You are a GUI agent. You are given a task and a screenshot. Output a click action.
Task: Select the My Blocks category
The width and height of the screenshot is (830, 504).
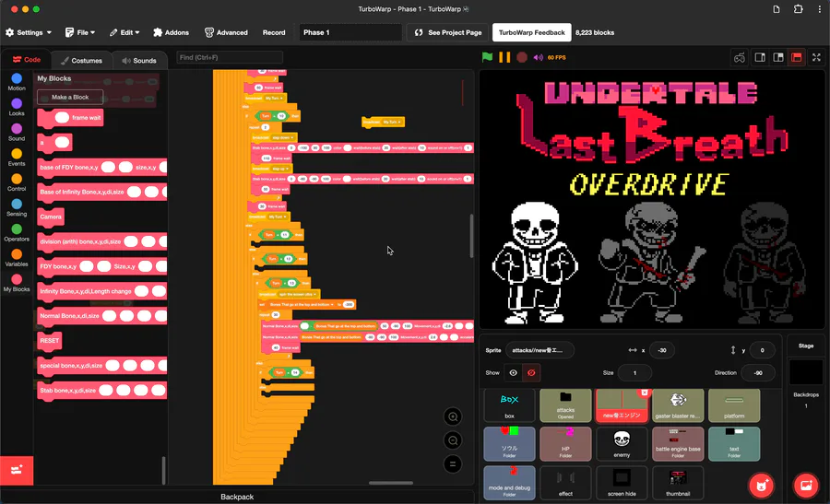(x=17, y=283)
